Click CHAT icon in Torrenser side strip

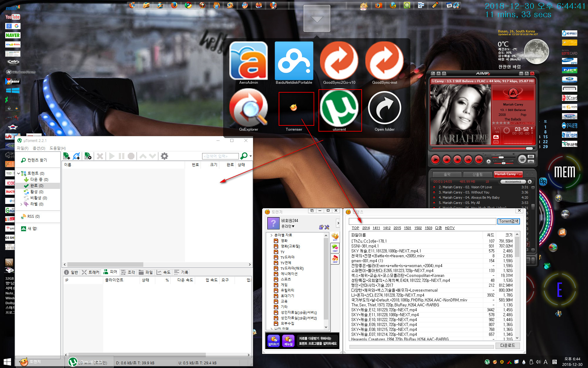335,248
